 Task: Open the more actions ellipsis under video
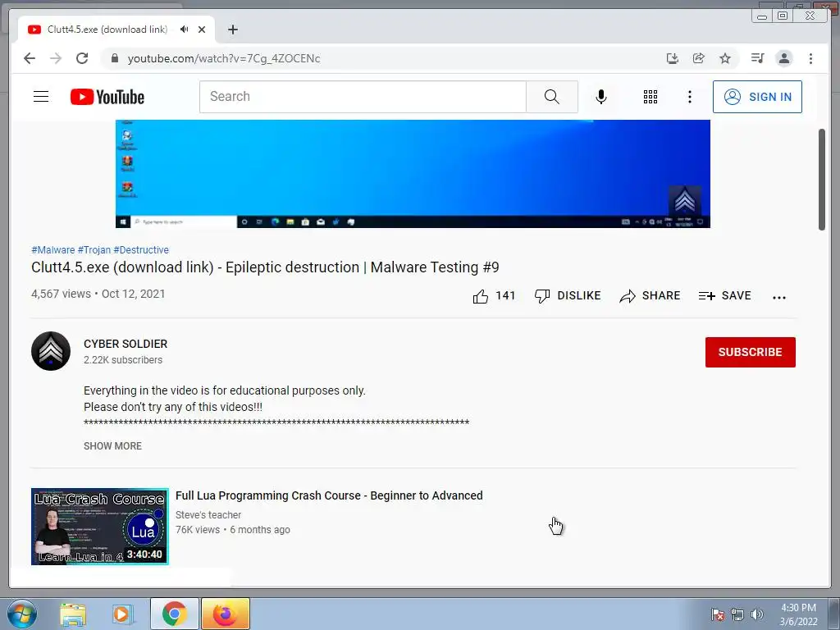coord(779,297)
